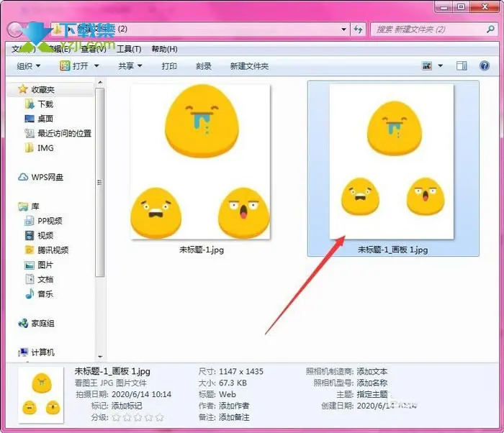Click the 下载 folder icon
This screenshot has height=433, width=504.
30,104
